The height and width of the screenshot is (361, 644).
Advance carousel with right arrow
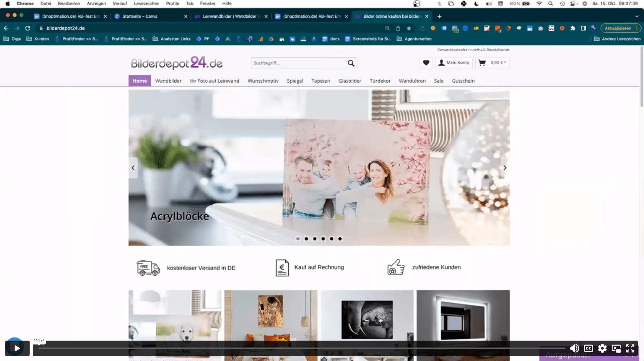[x=505, y=168]
